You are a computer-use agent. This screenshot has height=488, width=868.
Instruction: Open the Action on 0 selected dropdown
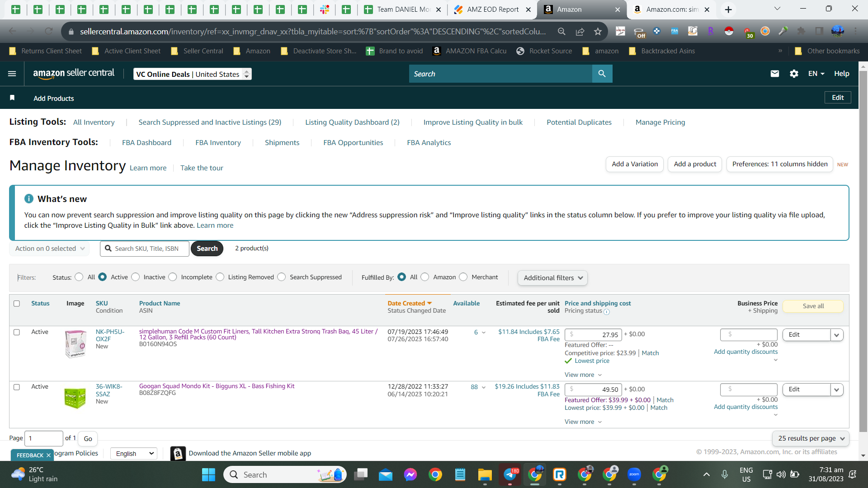coord(49,249)
